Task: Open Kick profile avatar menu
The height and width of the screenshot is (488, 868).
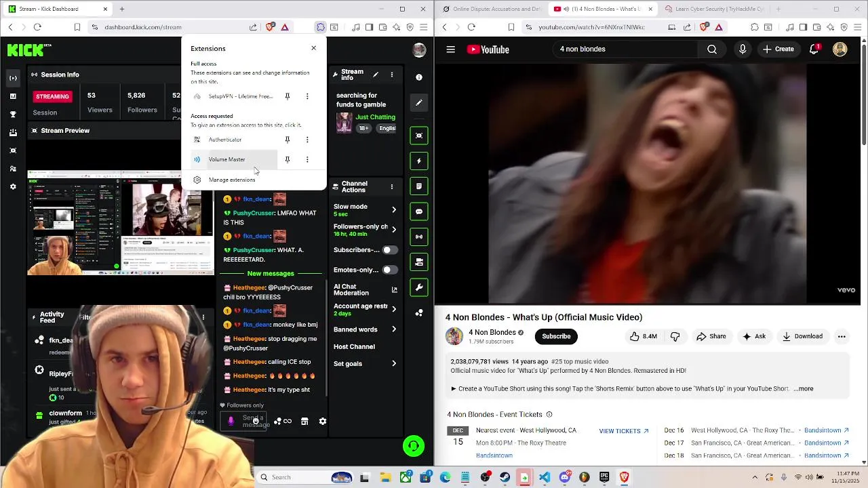Action: point(419,49)
